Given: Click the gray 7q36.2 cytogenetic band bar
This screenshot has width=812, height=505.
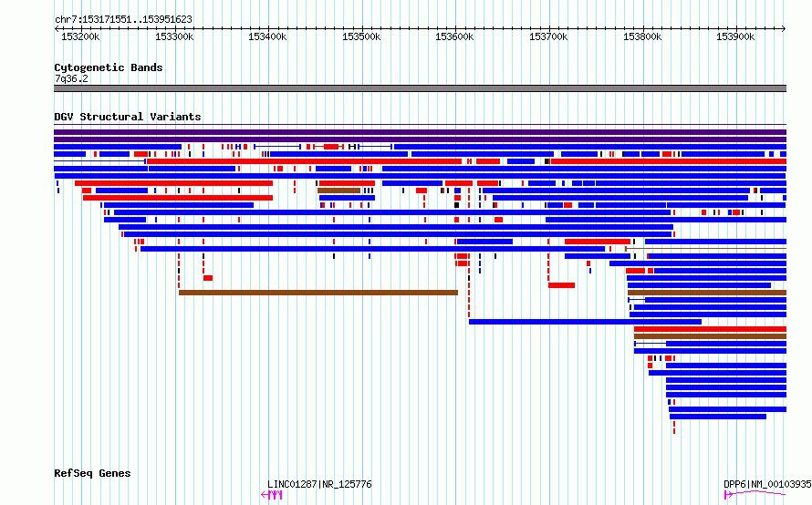Looking at the screenshot, I should 420,88.
